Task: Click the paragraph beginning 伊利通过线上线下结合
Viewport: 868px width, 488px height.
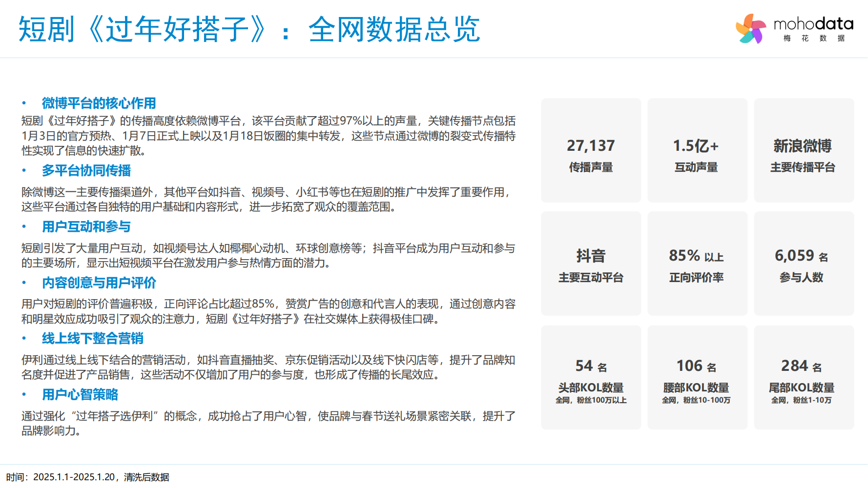Action: pyautogui.click(x=268, y=367)
